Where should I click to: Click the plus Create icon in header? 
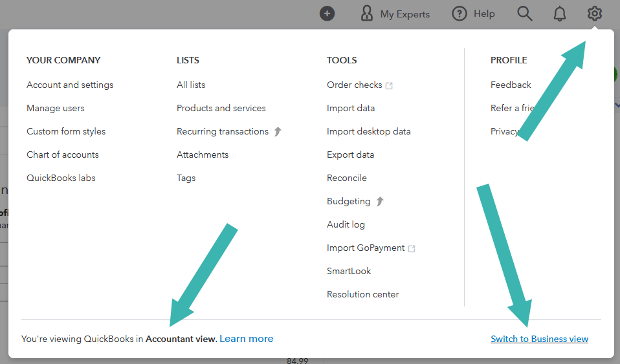327,14
